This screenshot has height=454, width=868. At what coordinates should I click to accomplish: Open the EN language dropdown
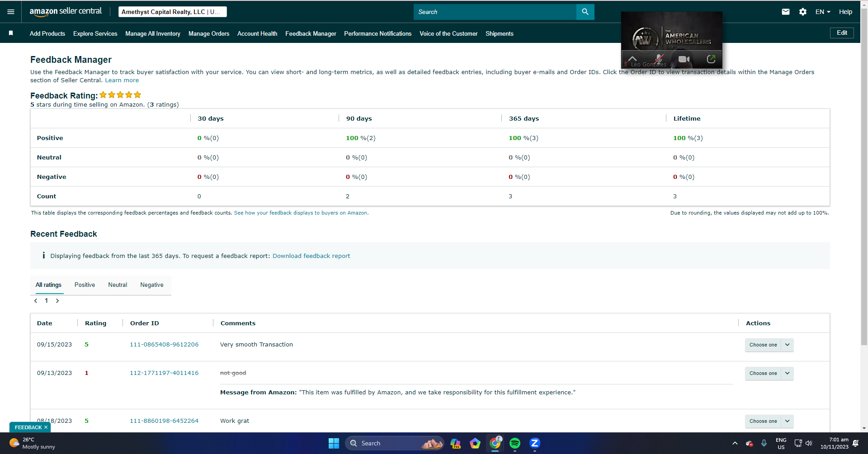click(x=823, y=12)
